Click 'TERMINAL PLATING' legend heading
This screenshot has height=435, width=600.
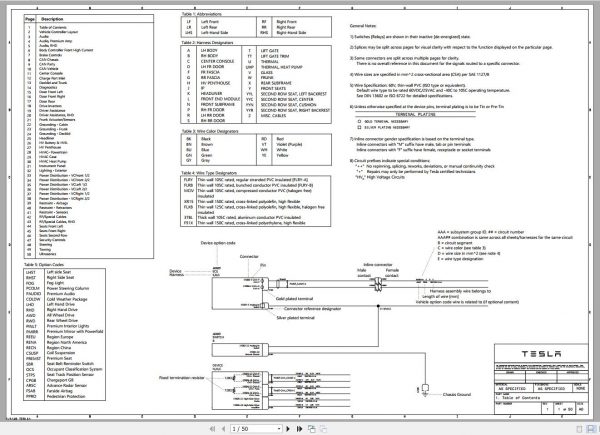[415, 114]
